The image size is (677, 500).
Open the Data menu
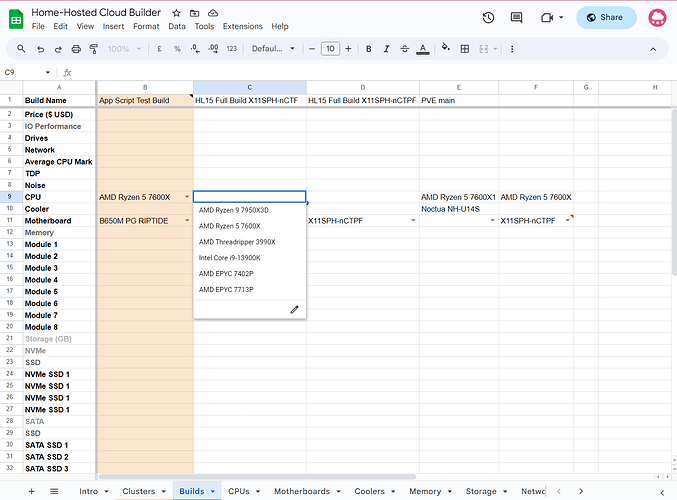click(177, 26)
